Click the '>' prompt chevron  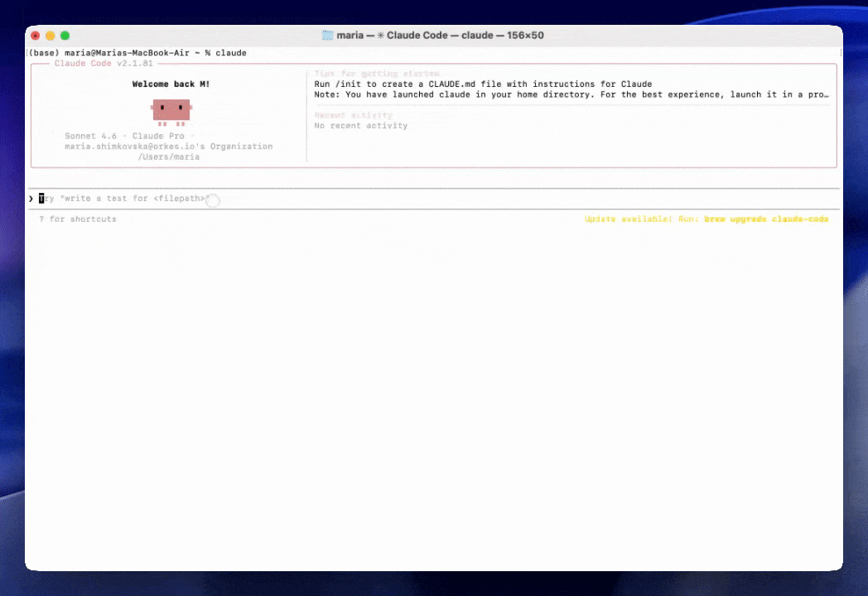[x=31, y=199]
